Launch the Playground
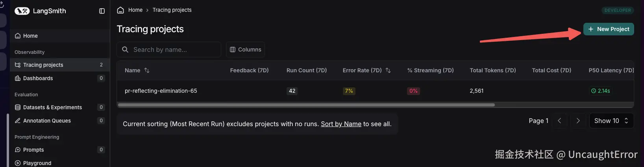 click(37, 163)
